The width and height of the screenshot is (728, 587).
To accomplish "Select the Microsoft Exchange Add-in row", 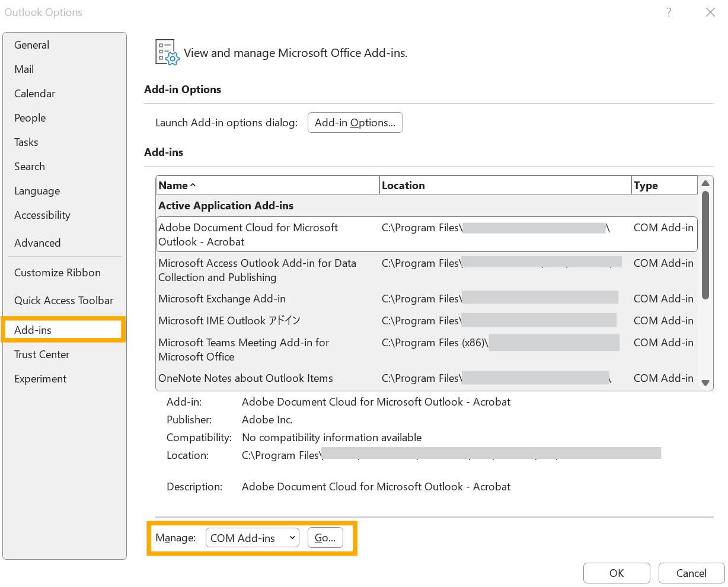I will pos(427,299).
